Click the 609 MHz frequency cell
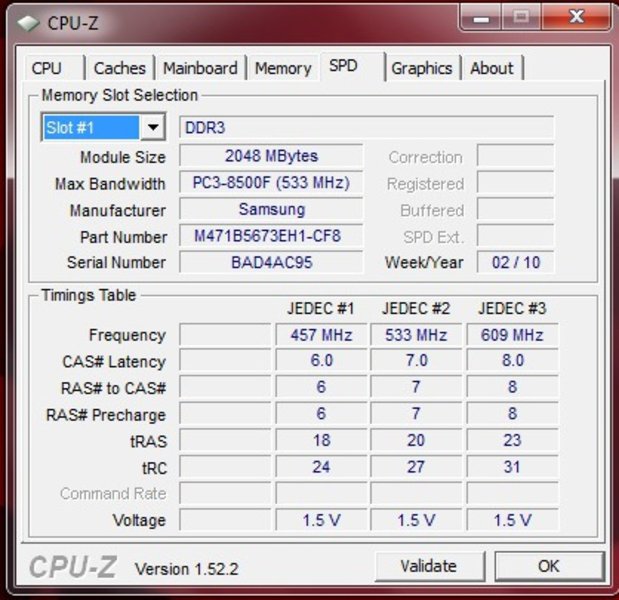This screenshot has height=600, width=619. coord(512,335)
